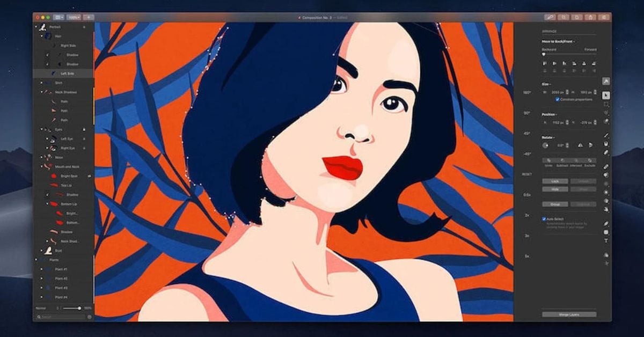Screen dimensions: 644x337
Task: Toggle the lock icon on the Eyes group
Action: coord(84,129)
